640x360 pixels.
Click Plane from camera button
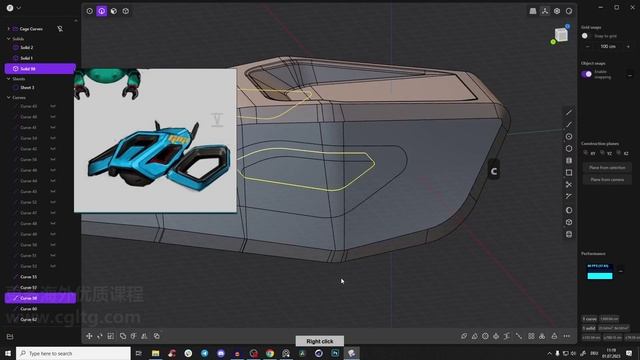tap(607, 180)
